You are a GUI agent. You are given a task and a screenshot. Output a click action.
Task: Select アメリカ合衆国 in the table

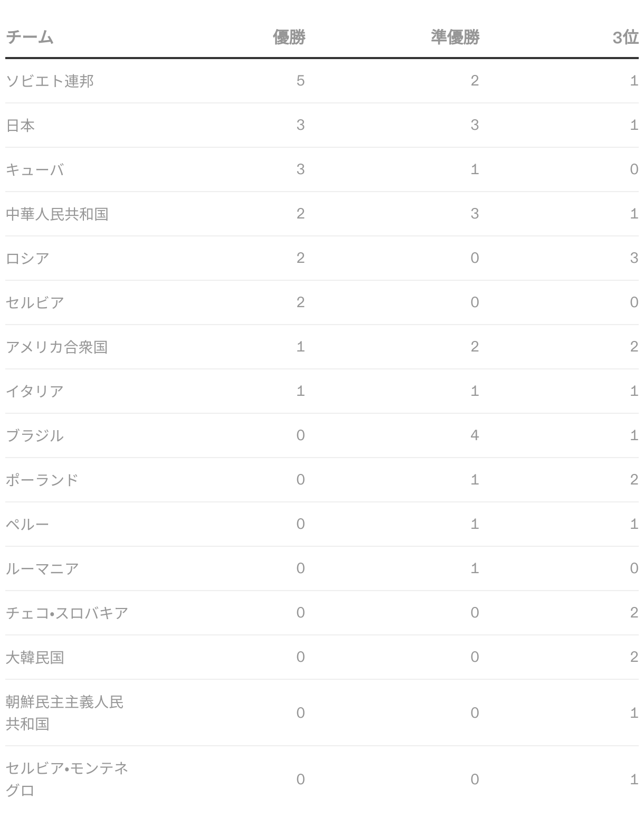pos(57,347)
